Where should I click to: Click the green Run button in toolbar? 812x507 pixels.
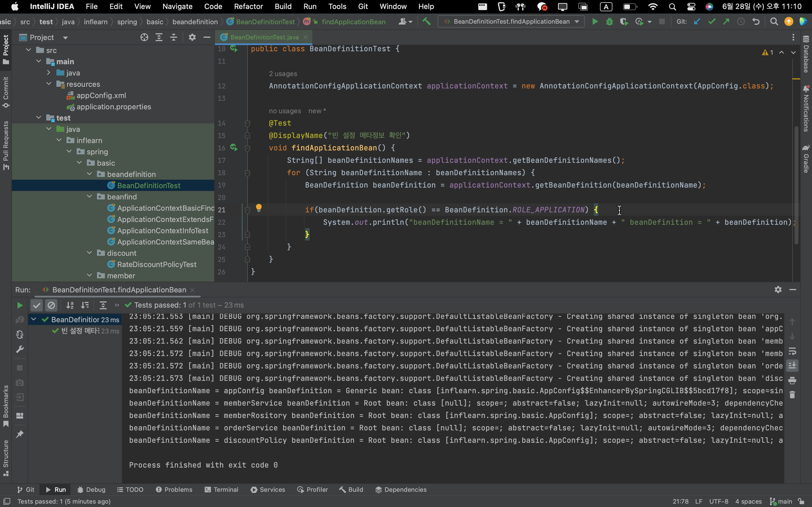(x=595, y=22)
